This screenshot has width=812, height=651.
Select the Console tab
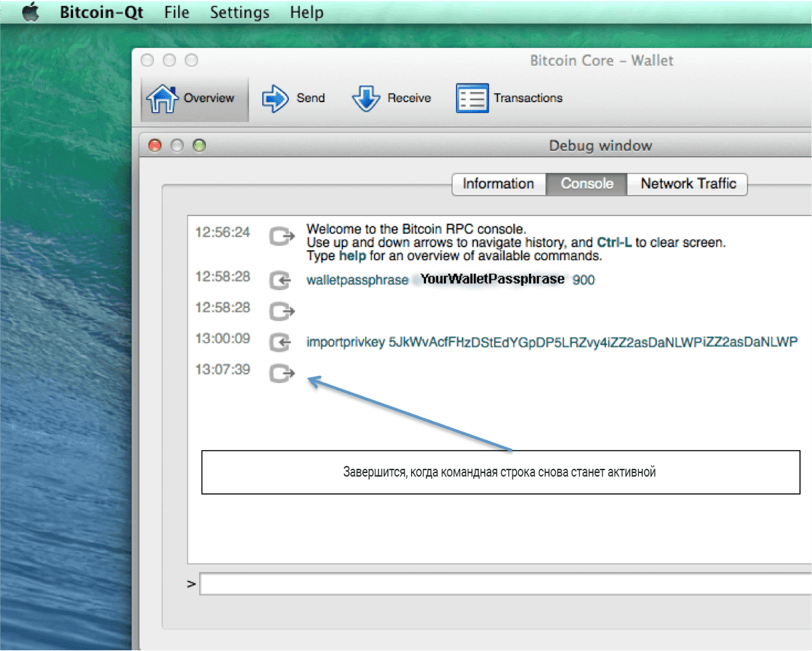[x=587, y=184]
